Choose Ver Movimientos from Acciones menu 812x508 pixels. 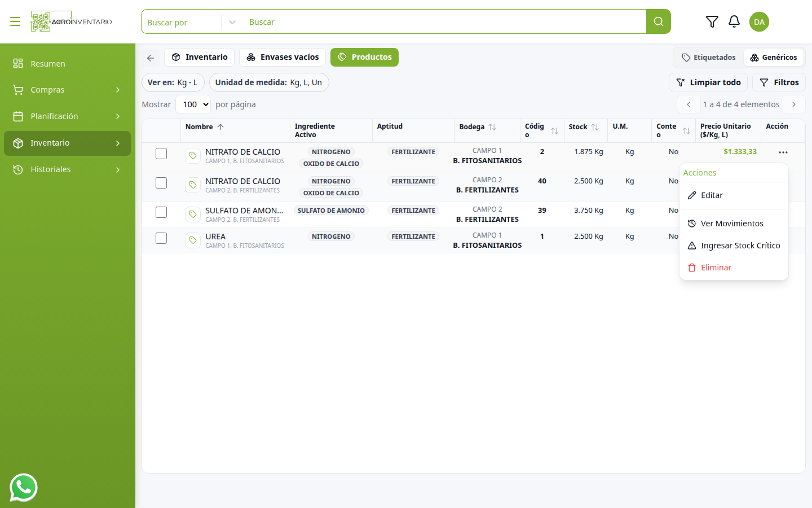coord(734,224)
